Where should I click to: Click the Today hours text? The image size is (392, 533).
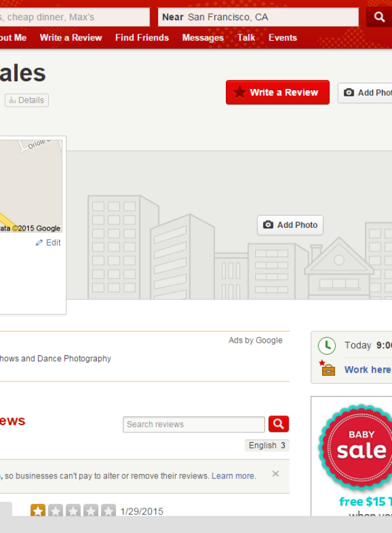pyautogui.click(x=369, y=345)
